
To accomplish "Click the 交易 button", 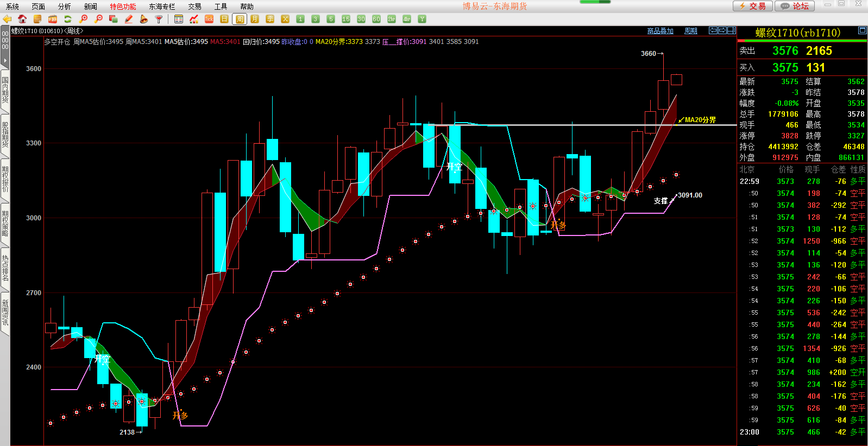I will 752,6.
